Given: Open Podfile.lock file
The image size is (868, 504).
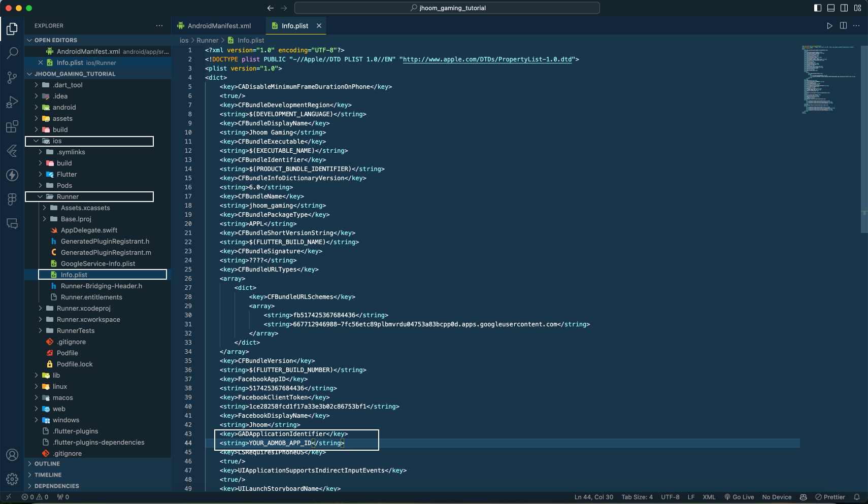Looking at the screenshot, I should click(97, 364).
